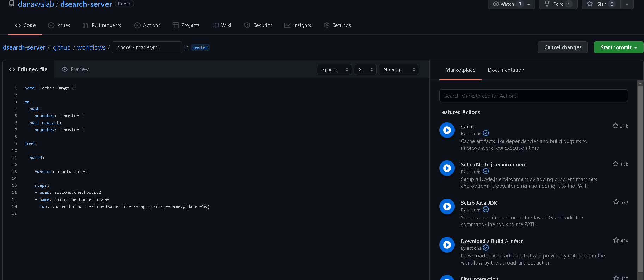Click the Insights graph icon
This screenshot has width=644, height=280.
(x=287, y=25)
